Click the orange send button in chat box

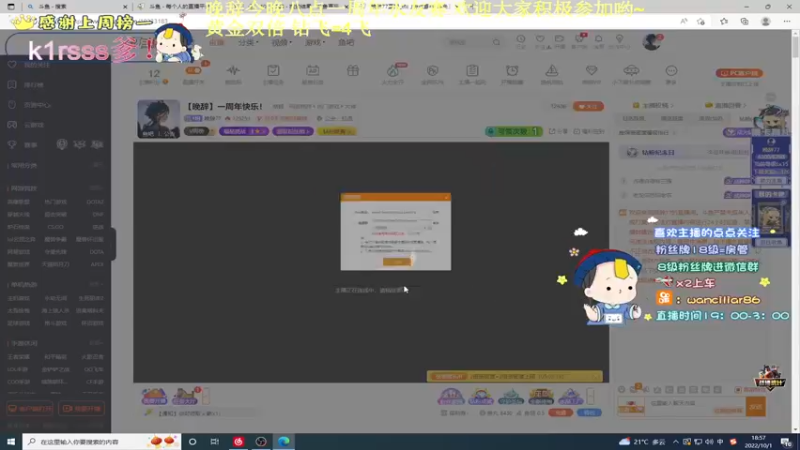(x=756, y=407)
